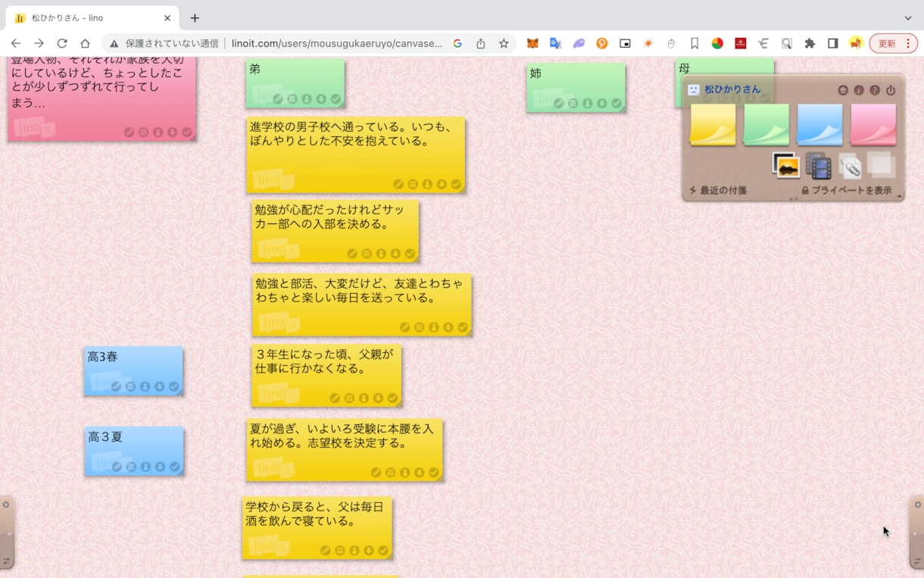Image resolution: width=924 pixels, height=578 pixels.
Task: Open the help question mark icon in the palette
Action: (875, 90)
